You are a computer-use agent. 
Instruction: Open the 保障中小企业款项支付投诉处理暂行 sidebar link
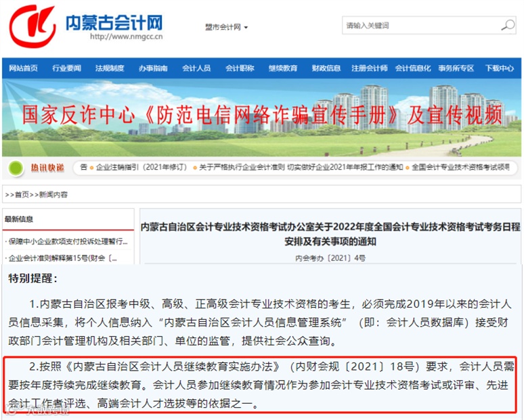68,241
